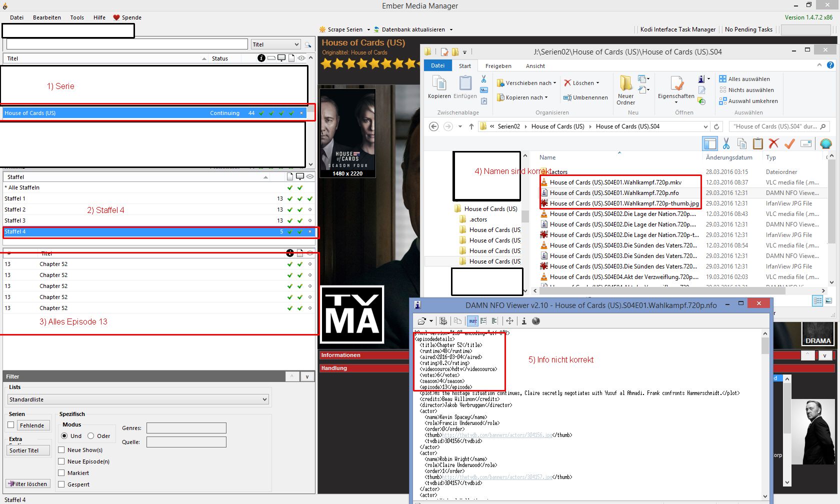This screenshot has width=840, height=504.
Task: Collapse the Filter panel with down arrow
Action: coord(307,377)
